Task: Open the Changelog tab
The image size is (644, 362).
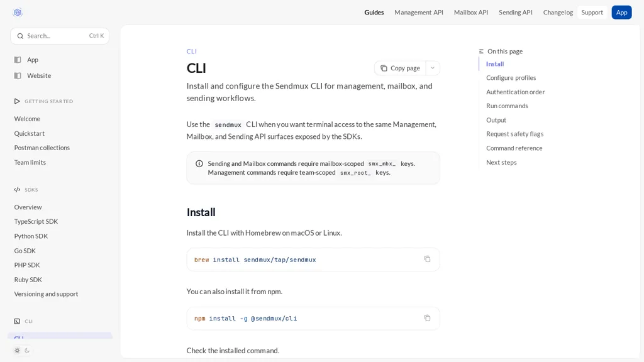Action: 558,13
